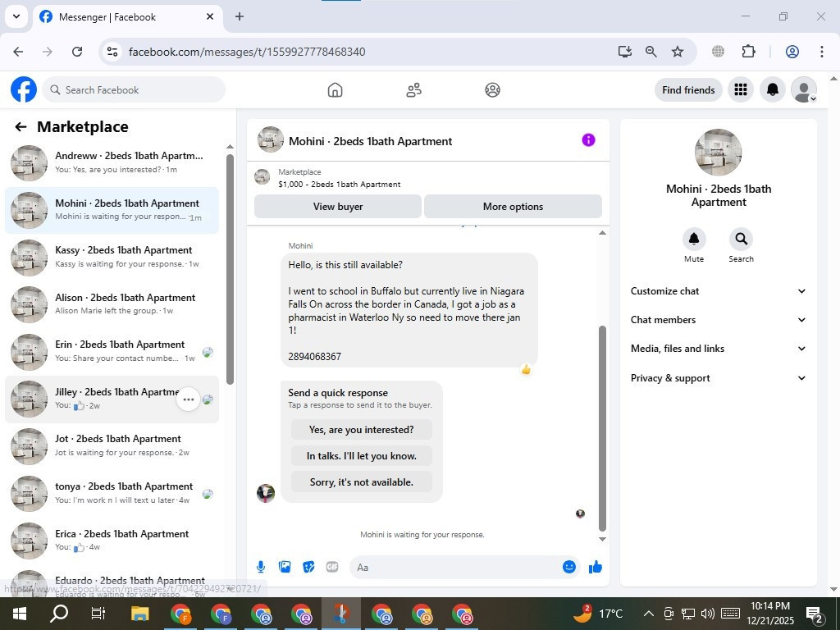Expand the Privacy & support section
840x630 pixels.
pos(718,378)
